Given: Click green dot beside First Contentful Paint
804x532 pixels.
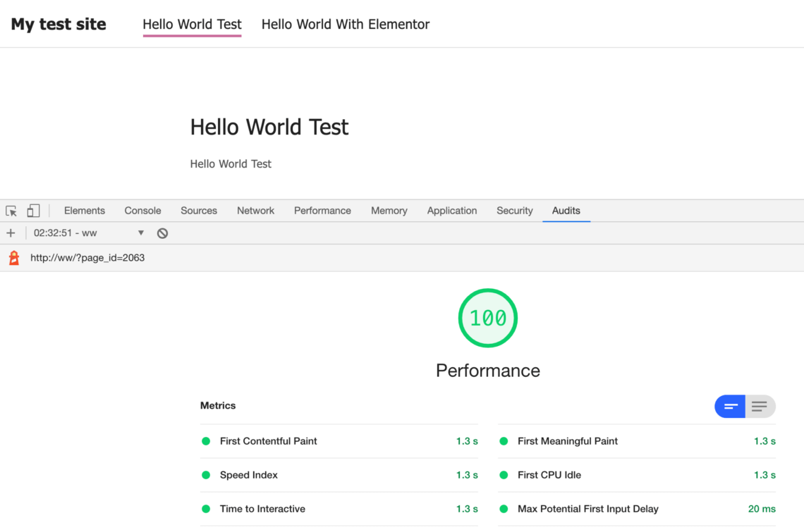Looking at the screenshot, I should tap(206, 441).
